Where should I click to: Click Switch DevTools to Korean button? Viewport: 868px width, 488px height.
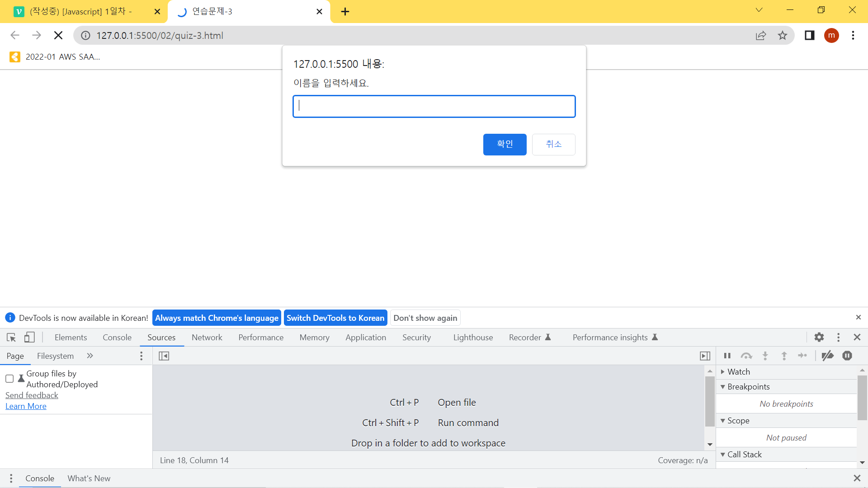click(335, 318)
